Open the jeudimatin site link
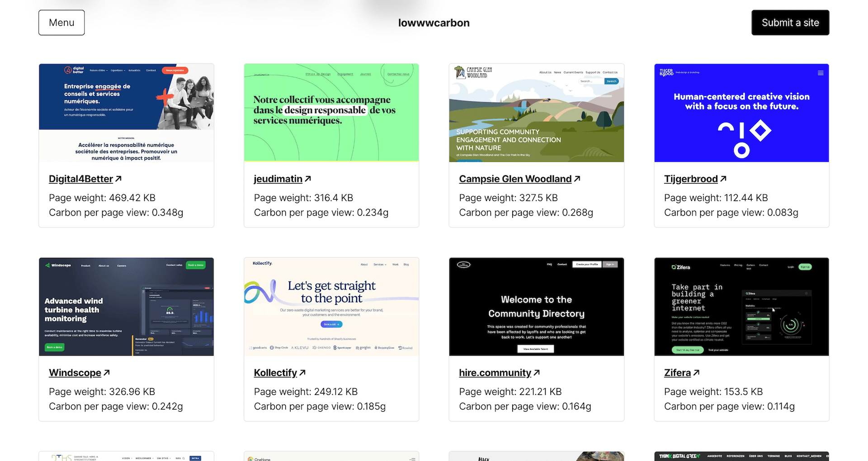This screenshot has width=868, height=461. 278,179
